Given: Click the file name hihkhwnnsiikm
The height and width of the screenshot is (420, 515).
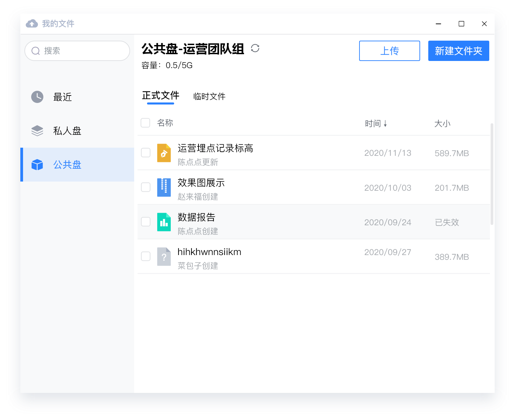Looking at the screenshot, I should [209, 252].
